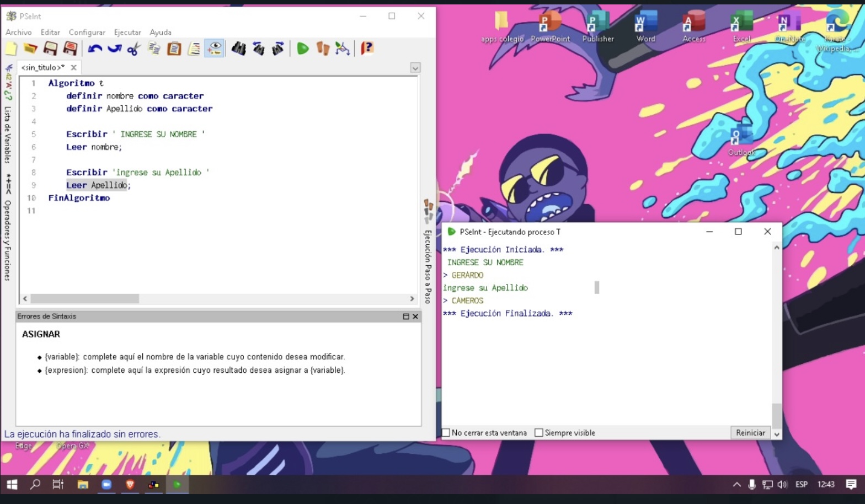
Task: Open the apps colegio desktop folder
Action: click(x=502, y=28)
